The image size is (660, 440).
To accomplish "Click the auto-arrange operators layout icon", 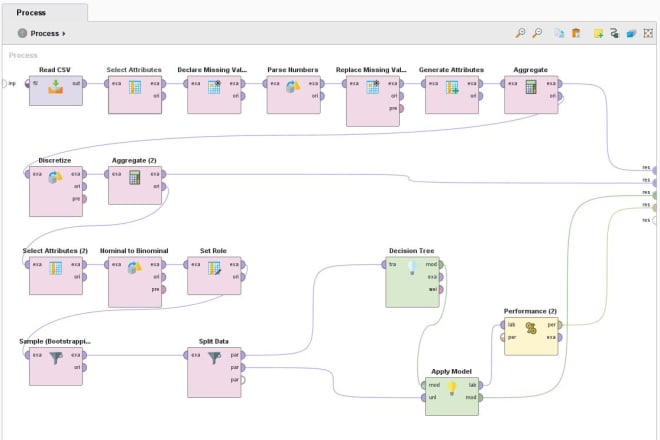I will coord(614,33).
